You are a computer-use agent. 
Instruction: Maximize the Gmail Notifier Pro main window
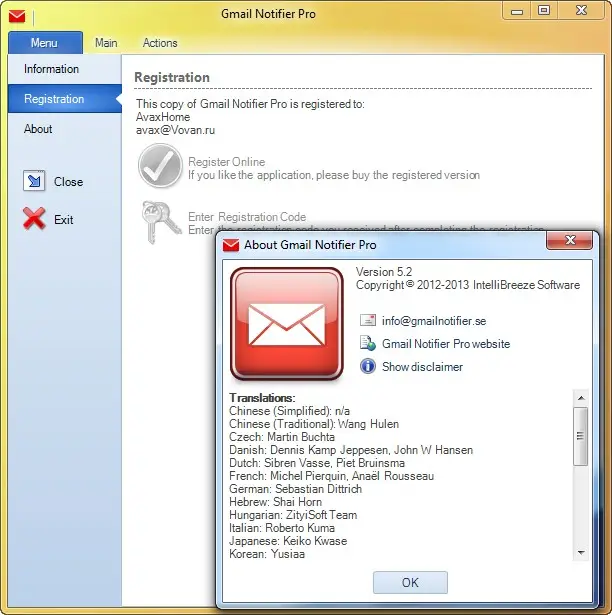click(544, 11)
